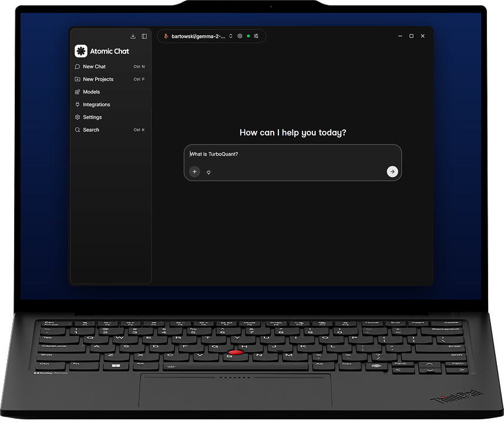Send the message with arrow button
The image size is (504, 424).
click(392, 171)
